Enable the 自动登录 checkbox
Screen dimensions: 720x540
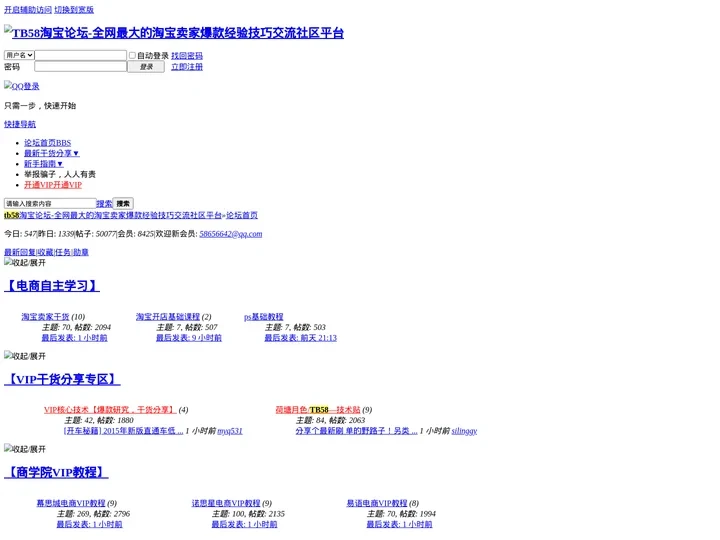pos(132,55)
